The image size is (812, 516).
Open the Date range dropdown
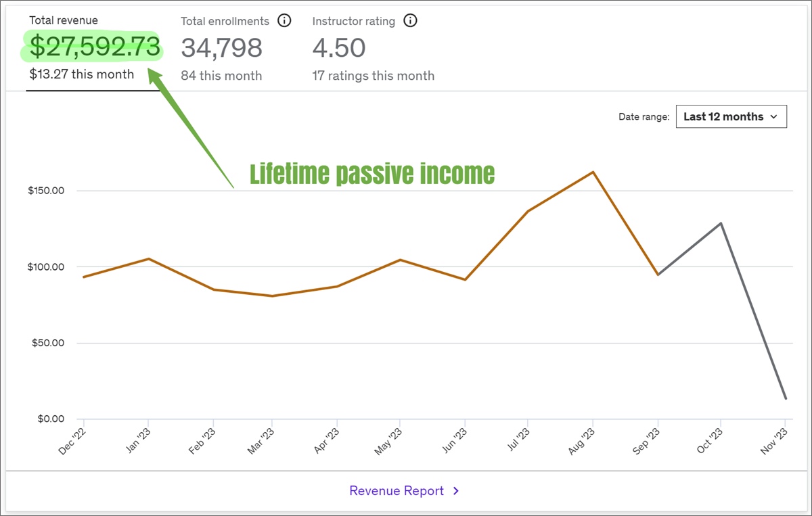(731, 116)
